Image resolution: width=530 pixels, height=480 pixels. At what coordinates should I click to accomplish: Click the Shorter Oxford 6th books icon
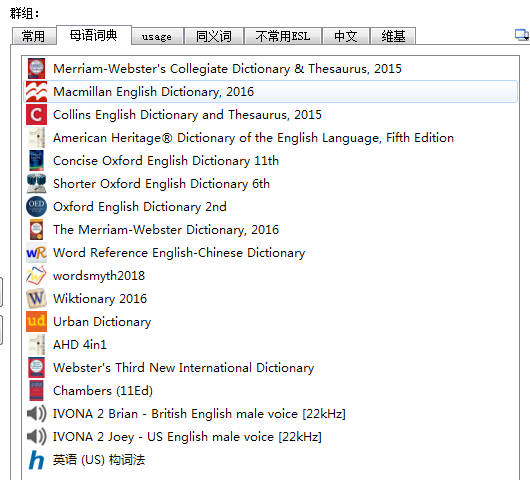click(x=36, y=184)
